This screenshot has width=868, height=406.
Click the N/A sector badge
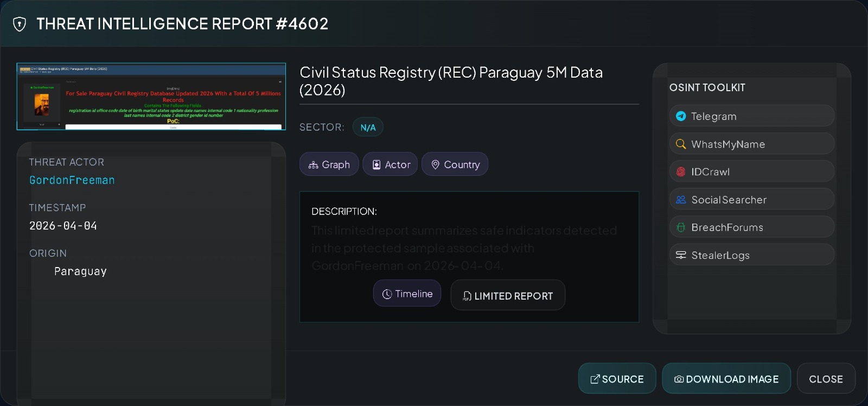click(x=368, y=128)
